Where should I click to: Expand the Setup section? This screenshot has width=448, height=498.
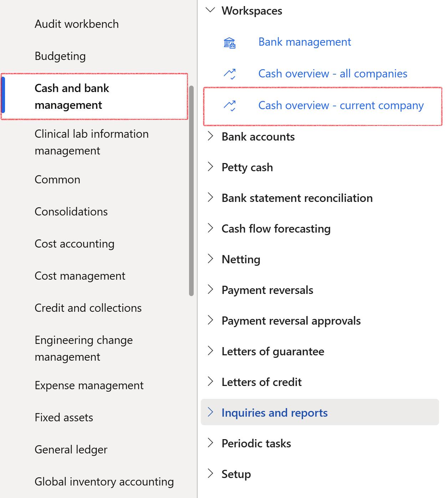(x=236, y=474)
